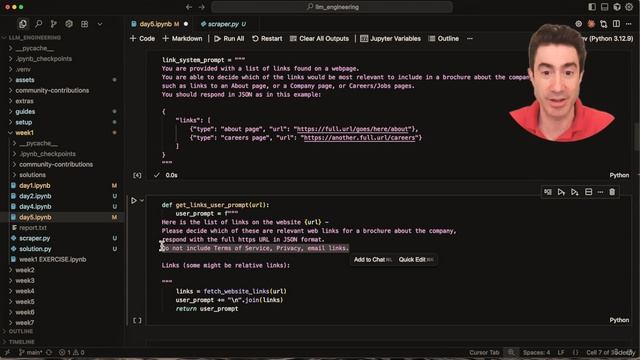The width and height of the screenshot is (640, 360).
Task: Toggle the bottom panel layout icon
Action: (604, 7)
